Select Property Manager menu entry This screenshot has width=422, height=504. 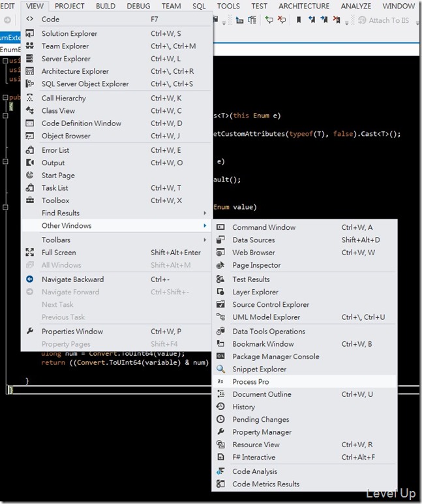tap(305, 432)
